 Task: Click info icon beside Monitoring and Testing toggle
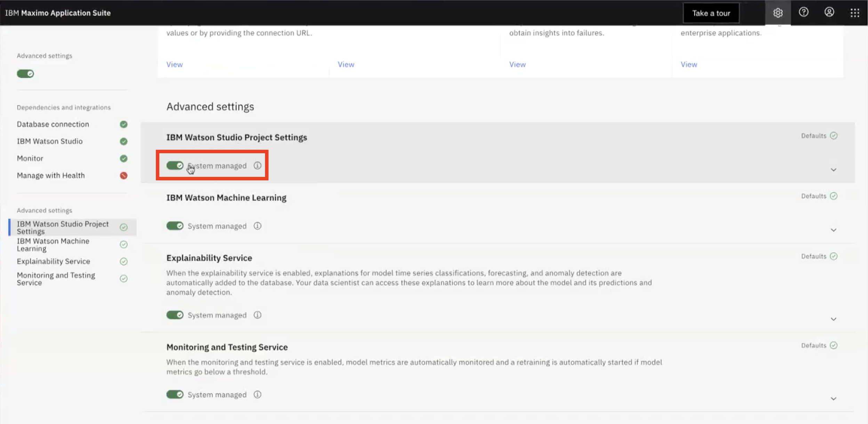(x=257, y=394)
